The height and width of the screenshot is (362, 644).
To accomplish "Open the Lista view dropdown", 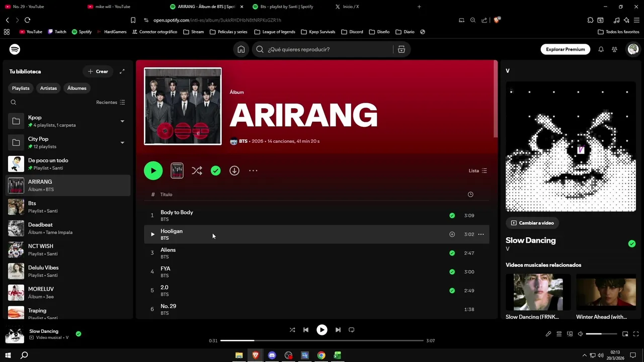I will [x=477, y=170].
